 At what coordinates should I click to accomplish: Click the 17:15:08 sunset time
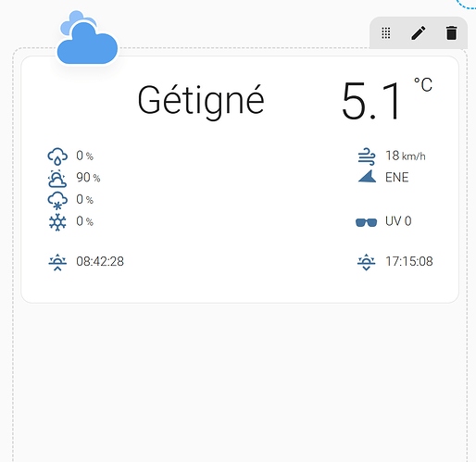409,262
